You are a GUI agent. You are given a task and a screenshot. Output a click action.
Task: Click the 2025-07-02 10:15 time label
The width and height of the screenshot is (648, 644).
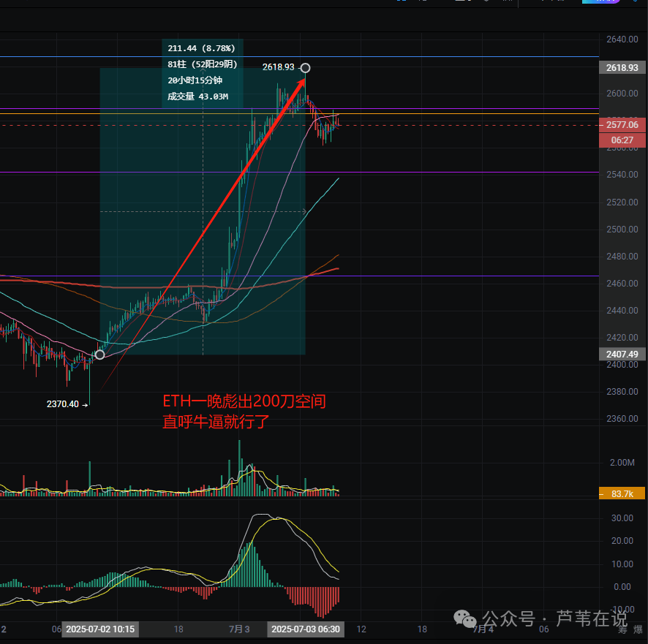click(x=101, y=629)
